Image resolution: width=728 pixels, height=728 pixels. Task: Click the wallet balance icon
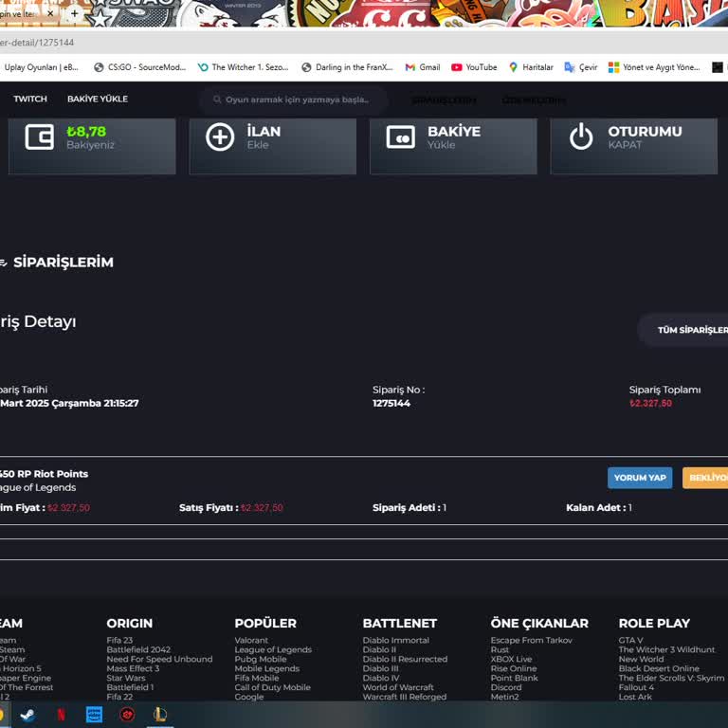point(39,137)
